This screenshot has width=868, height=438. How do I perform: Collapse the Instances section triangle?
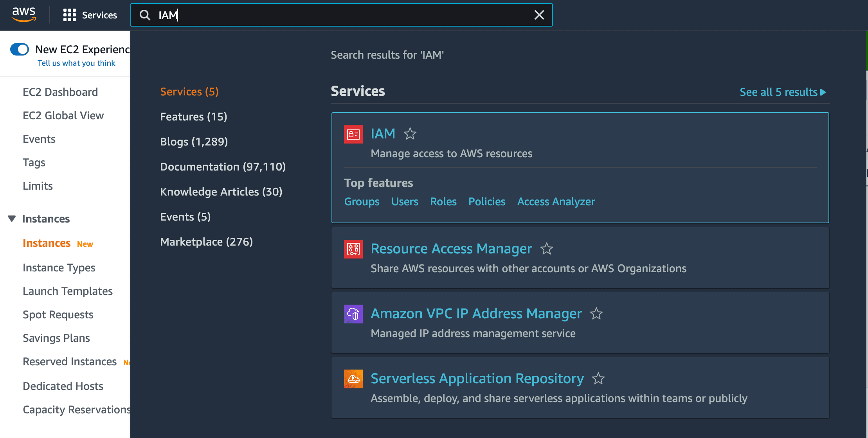tap(11, 218)
